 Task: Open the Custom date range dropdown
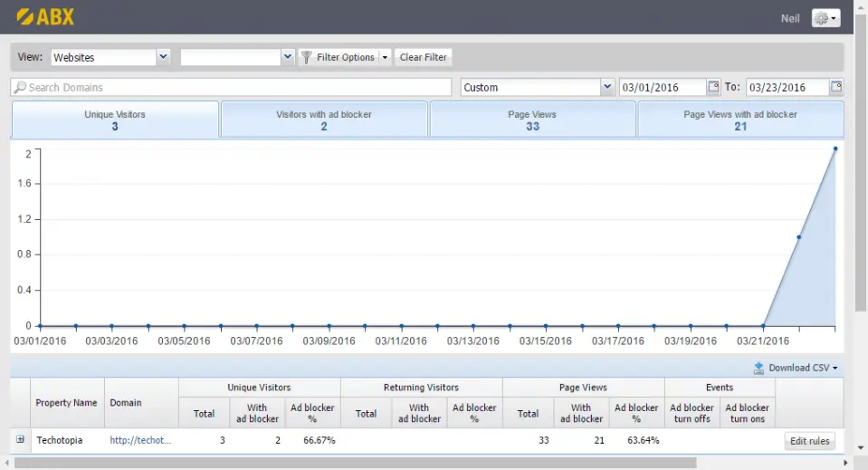pyautogui.click(x=606, y=87)
